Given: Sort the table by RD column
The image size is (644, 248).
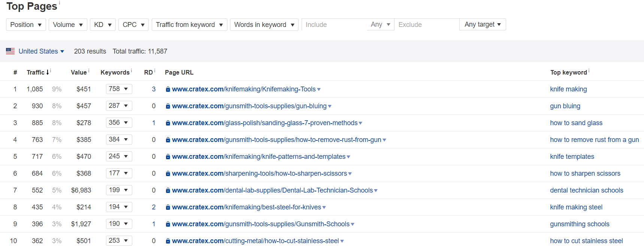Looking at the screenshot, I should [148, 72].
